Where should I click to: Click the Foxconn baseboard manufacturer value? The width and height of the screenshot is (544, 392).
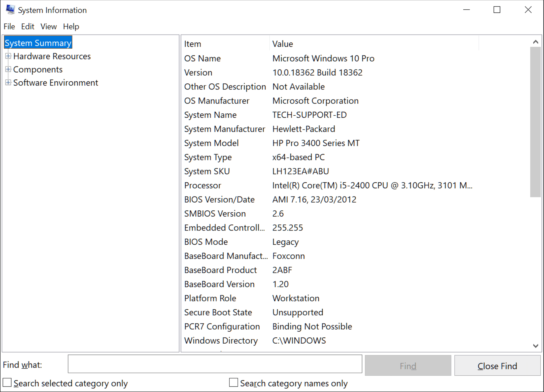(289, 256)
